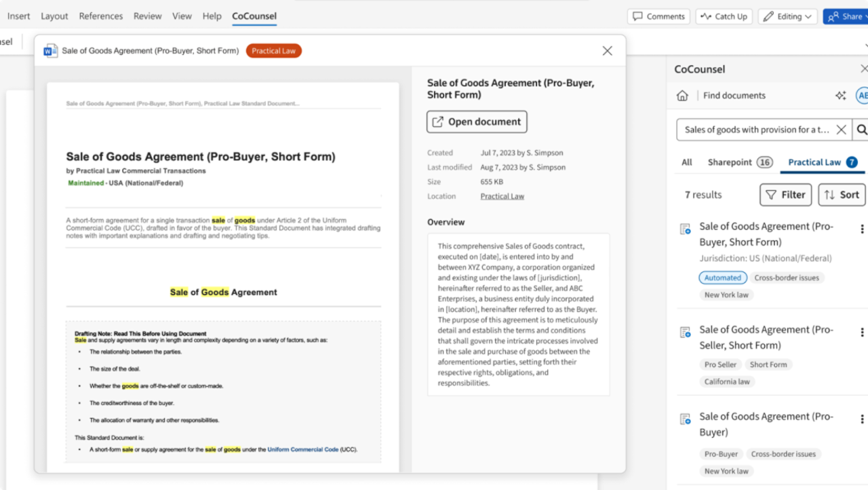This screenshot has height=490, width=868.
Task: Open Sale of Goods Agreement (Pro-Buyer, Short Form) result
Action: (x=766, y=234)
